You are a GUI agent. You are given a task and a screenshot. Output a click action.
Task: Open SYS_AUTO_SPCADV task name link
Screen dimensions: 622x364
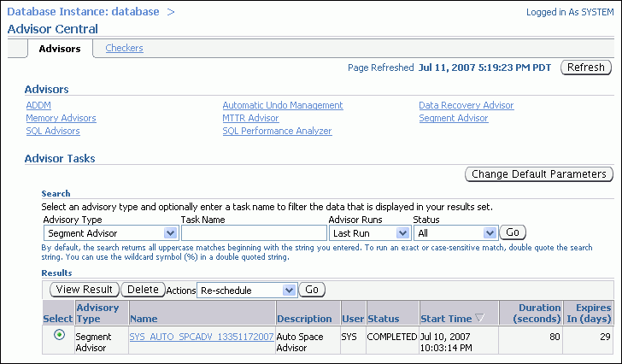201,337
